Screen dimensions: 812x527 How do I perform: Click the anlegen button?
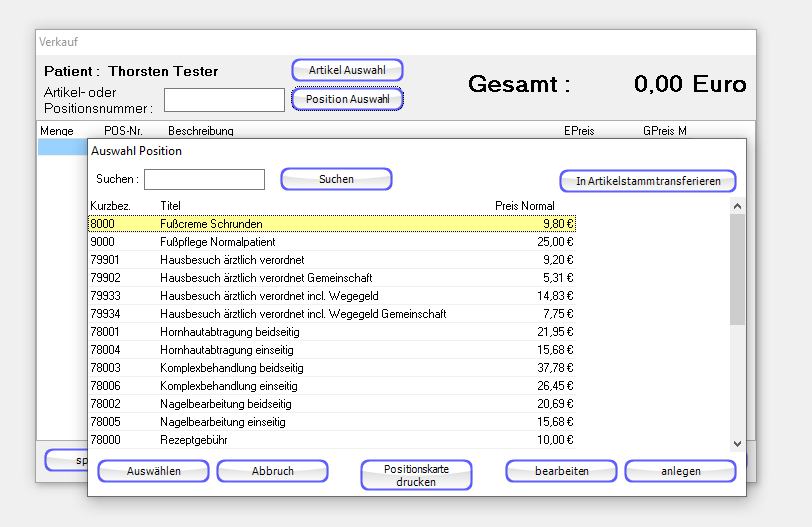(x=680, y=471)
